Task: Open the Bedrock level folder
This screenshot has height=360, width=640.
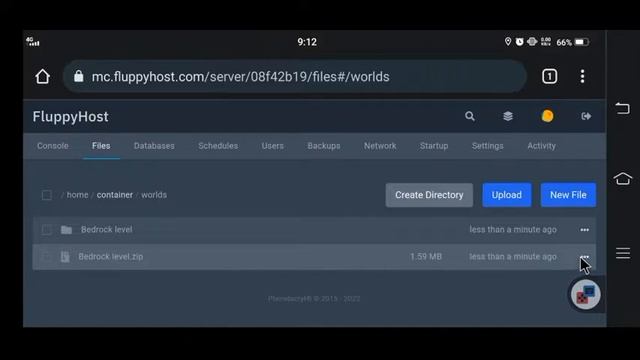Action: (x=107, y=229)
